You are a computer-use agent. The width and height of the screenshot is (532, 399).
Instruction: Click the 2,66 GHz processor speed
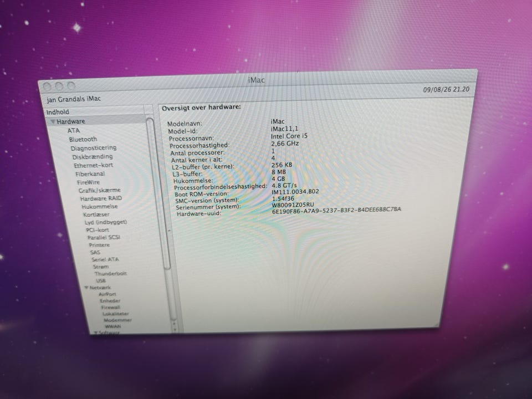click(285, 144)
